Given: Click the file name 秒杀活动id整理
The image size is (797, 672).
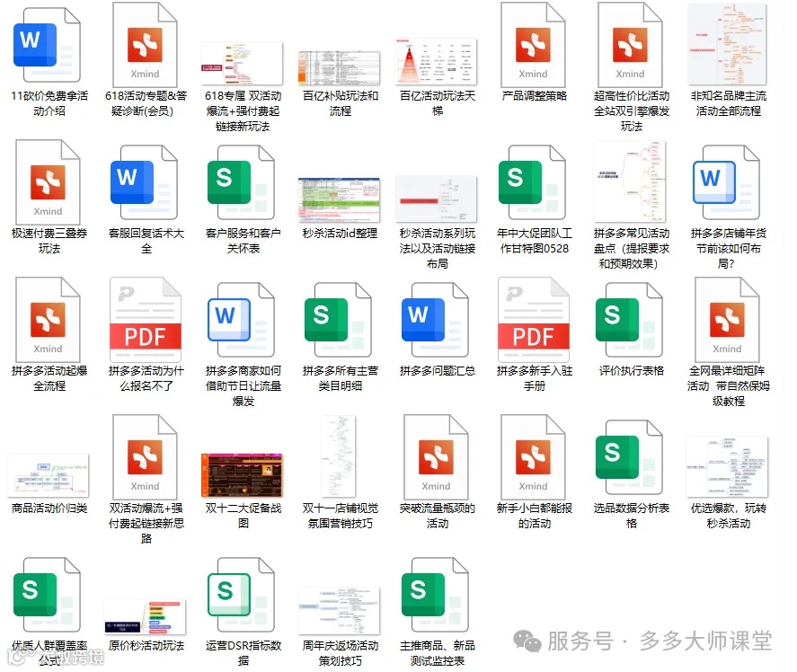Looking at the screenshot, I should tap(340, 234).
